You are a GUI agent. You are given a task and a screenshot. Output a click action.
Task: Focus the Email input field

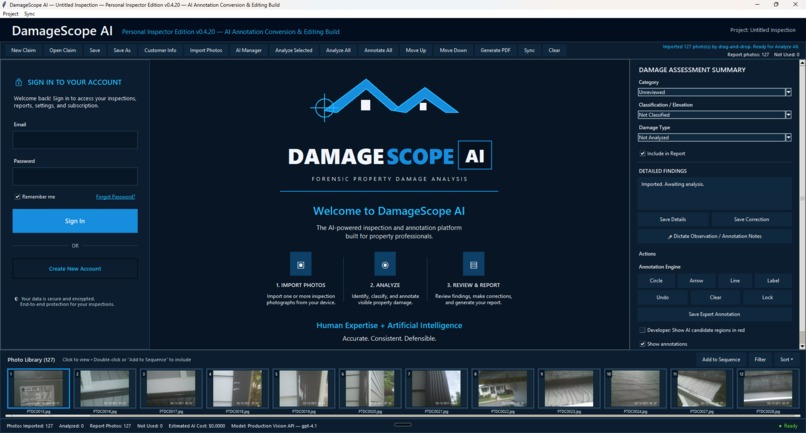point(75,140)
